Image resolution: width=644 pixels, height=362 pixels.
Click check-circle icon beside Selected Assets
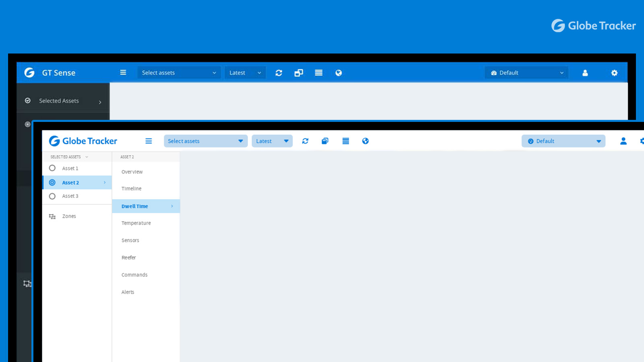pyautogui.click(x=28, y=101)
